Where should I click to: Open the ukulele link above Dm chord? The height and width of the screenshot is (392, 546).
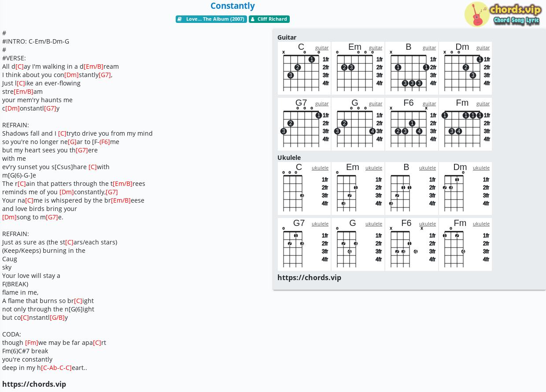tap(481, 168)
